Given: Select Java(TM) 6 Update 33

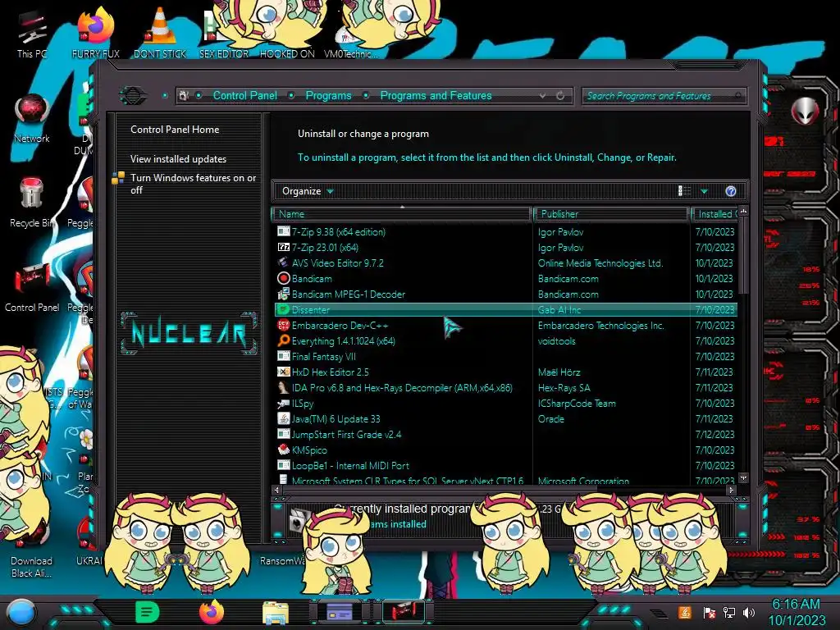Looking at the screenshot, I should pyautogui.click(x=505, y=419).
